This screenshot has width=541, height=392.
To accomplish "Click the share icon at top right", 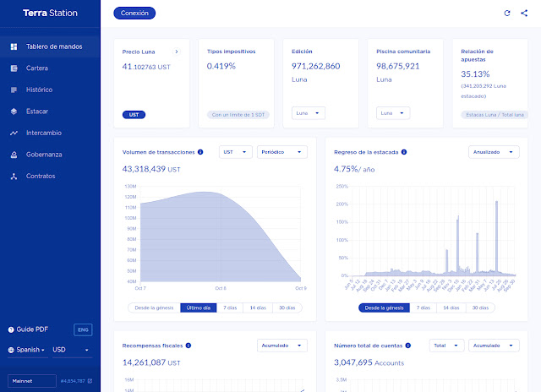I will pyautogui.click(x=524, y=14).
